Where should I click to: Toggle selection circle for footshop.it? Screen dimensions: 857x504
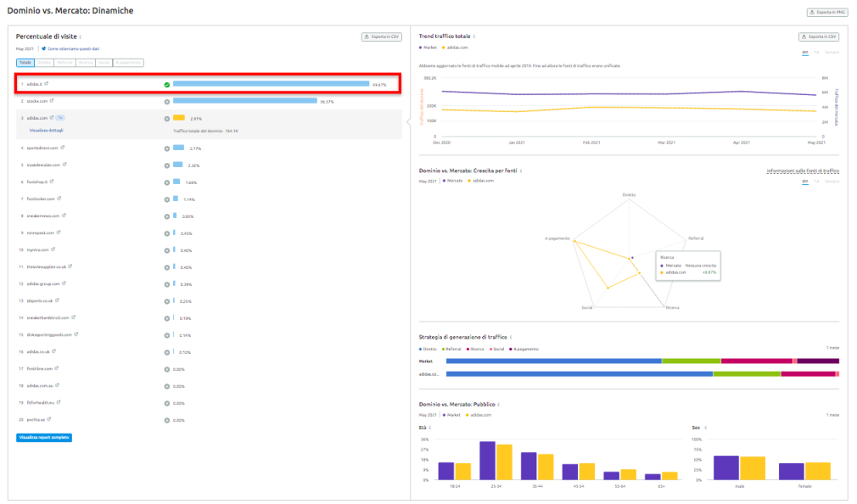[x=166, y=182]
